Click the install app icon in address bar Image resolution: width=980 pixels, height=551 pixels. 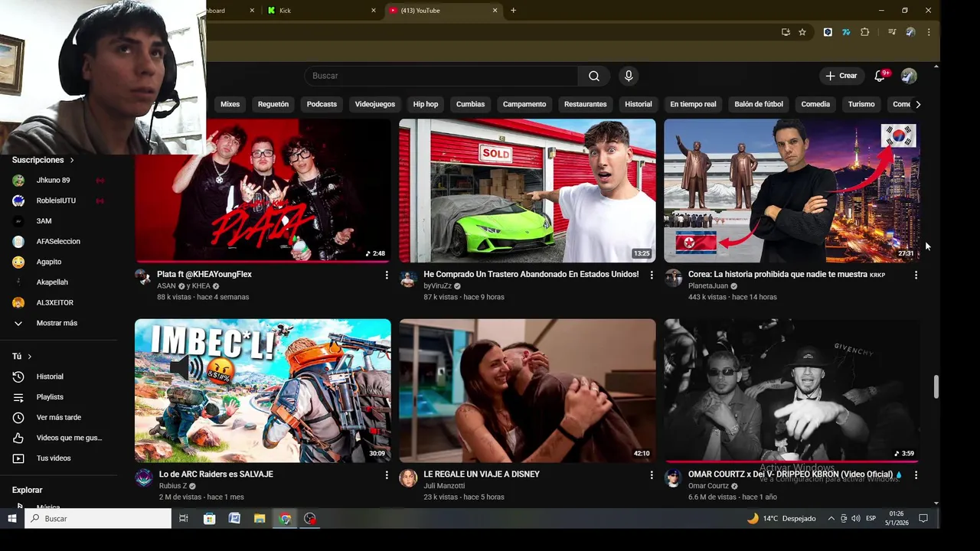[x=786, y=32]
